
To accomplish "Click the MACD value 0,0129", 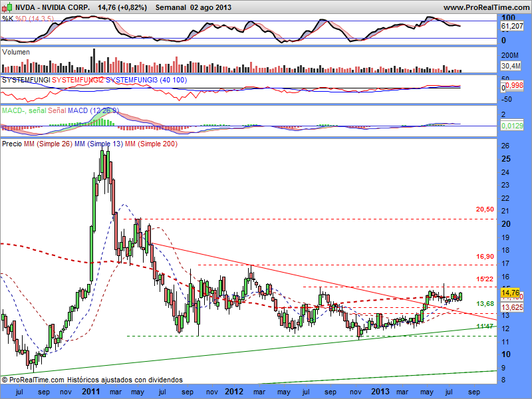I will click(512, 126).
